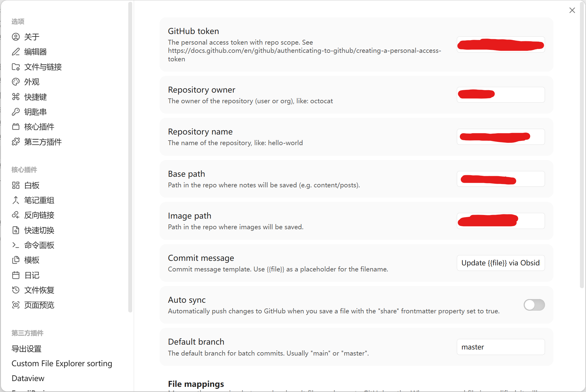Open 第三方插件 settings via puzzle icon

click(x=43, y=141)
